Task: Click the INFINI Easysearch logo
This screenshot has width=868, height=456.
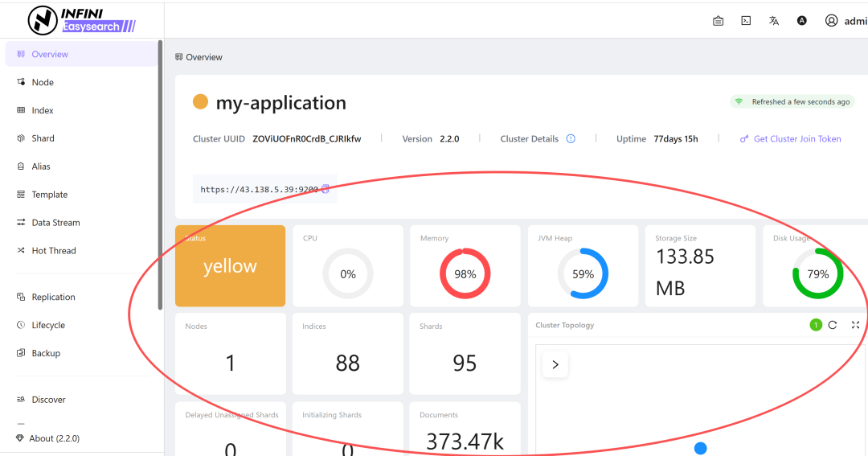Action: (82, 20)
